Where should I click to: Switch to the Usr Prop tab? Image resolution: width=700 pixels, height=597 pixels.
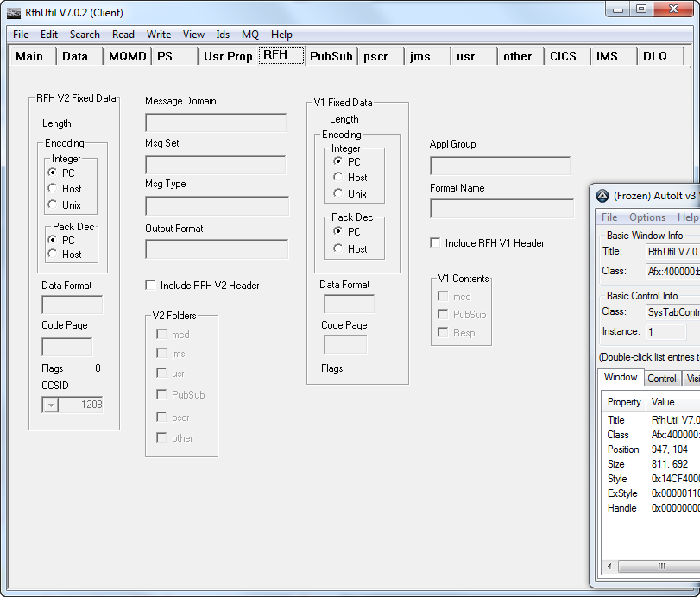(x=228, y=56)
